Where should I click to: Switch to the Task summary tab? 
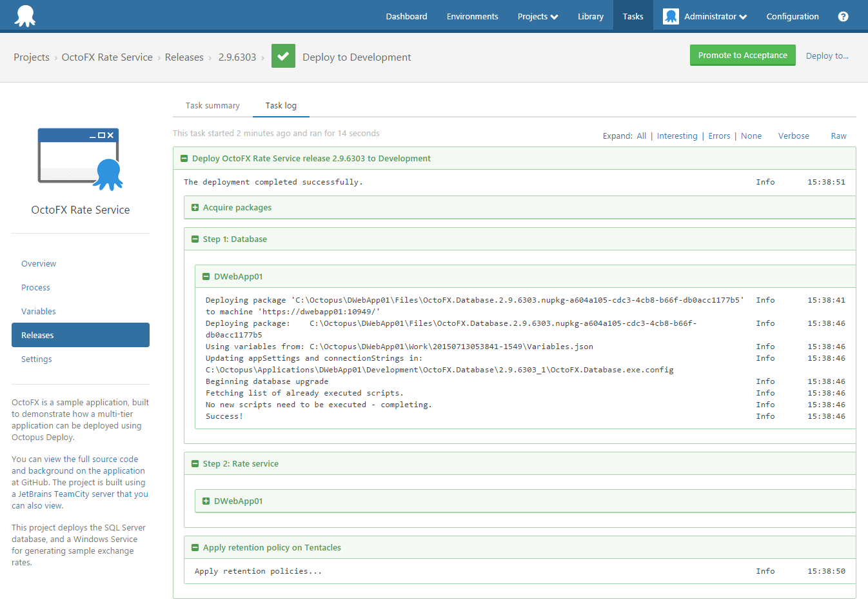pyautogui.click(x=212, y=105)
